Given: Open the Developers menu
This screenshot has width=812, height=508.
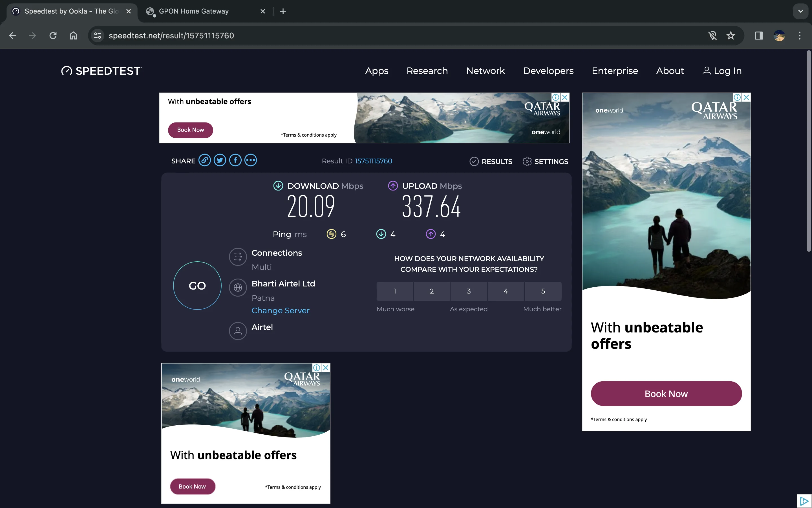Looking at the screenshot, I should click(x=548, y=71).
